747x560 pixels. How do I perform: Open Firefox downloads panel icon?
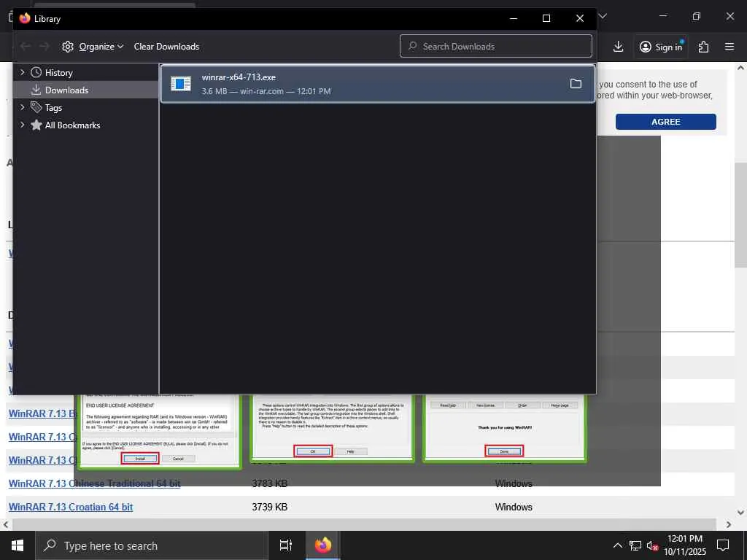(618, 46)
